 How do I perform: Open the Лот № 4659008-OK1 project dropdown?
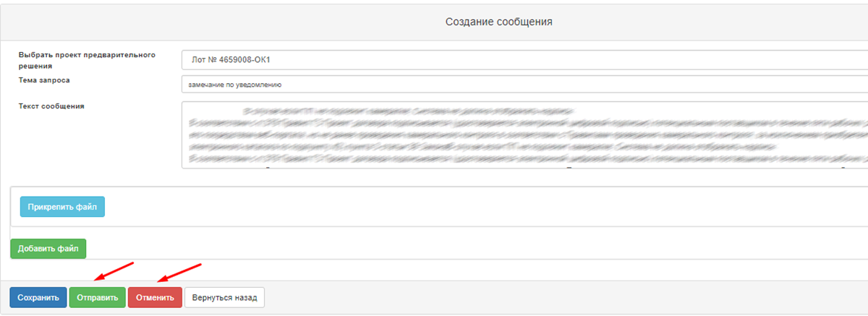(524, 59)
